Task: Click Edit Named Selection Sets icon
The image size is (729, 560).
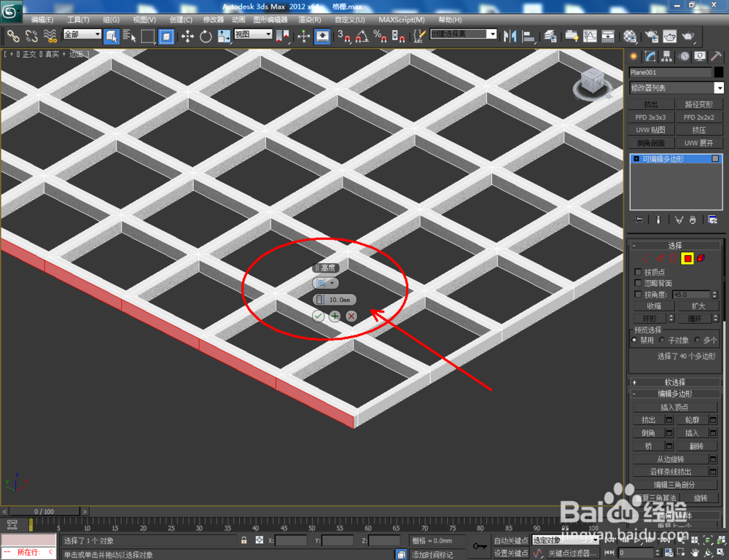Action: (x=419, y=36)
